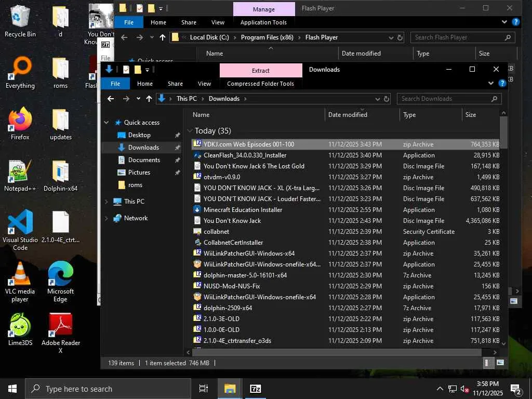Open Firefox from the desktop
The width and height of the screenshot is (532, 399).
pyautogui.click(x=20, y=124)
